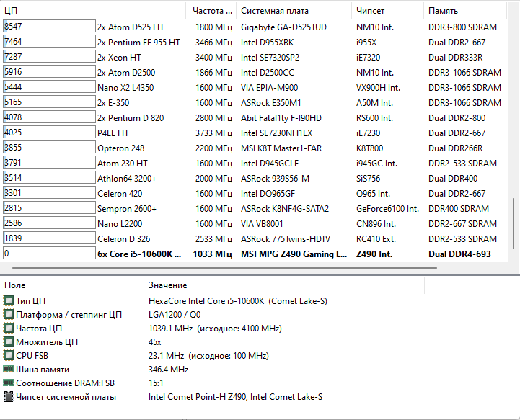Click the 45x multiplier value
This screenshot has width=520, height=420.
tap(155, 341)
